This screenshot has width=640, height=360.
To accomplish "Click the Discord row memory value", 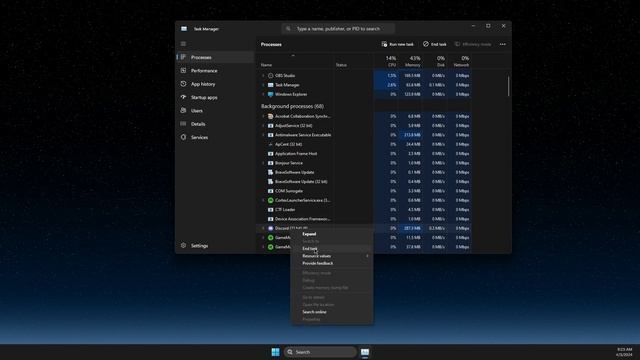I will pyautogui.click(x=412, y=229).
